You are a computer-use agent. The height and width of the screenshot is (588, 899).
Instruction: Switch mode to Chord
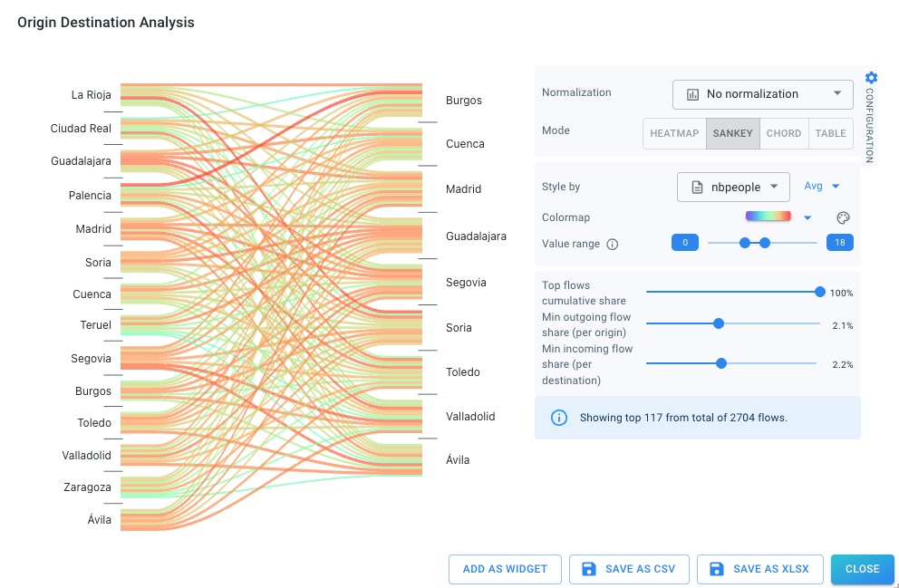pyautogui.click(x=784, y=133)
